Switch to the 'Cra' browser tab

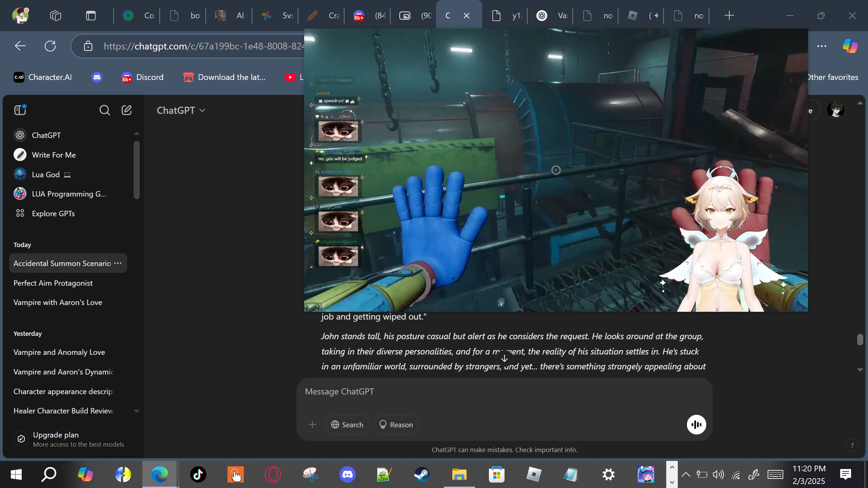point(322,16)
